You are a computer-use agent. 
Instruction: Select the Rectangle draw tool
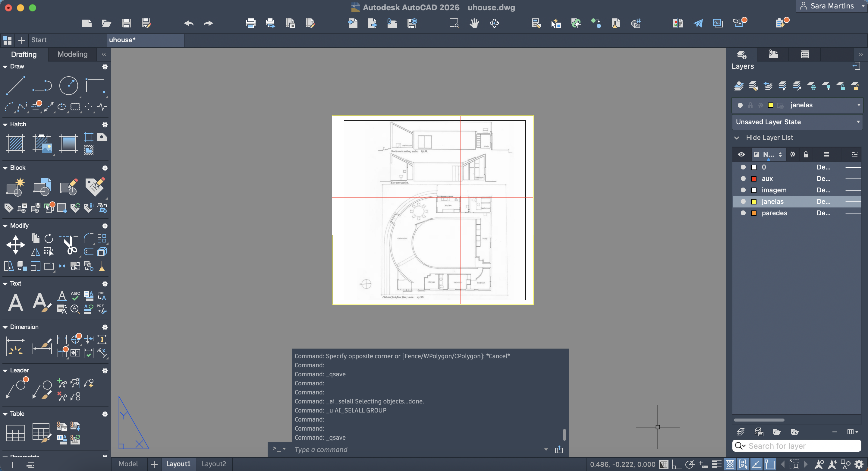(x=95, y=85)
